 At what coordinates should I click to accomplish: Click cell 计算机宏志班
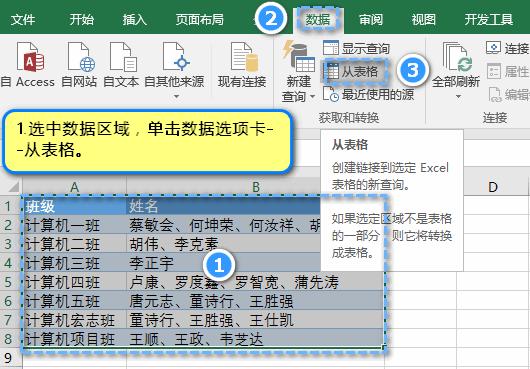coord(74,320)
